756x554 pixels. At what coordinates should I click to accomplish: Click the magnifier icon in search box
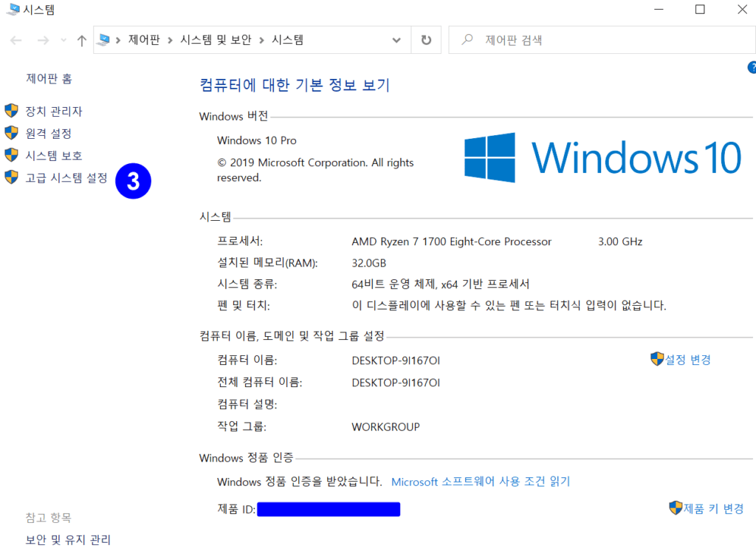click(x=466, y=40)
